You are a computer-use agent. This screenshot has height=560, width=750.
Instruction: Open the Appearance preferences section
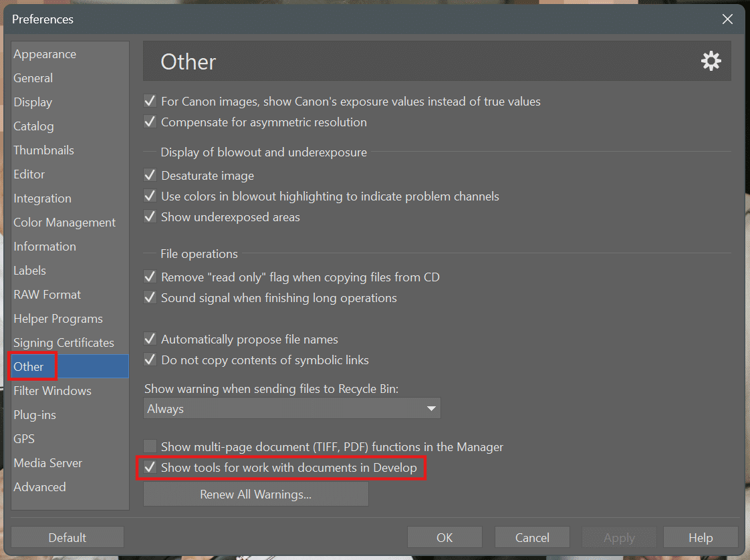pyautogui.click(x=45, y=54)
